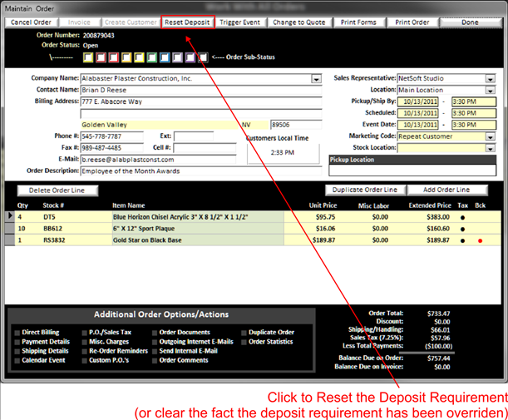Expand the Sales Representative dropdown
The width and height of the screenshot is (508, 420).
pos(491,78)
